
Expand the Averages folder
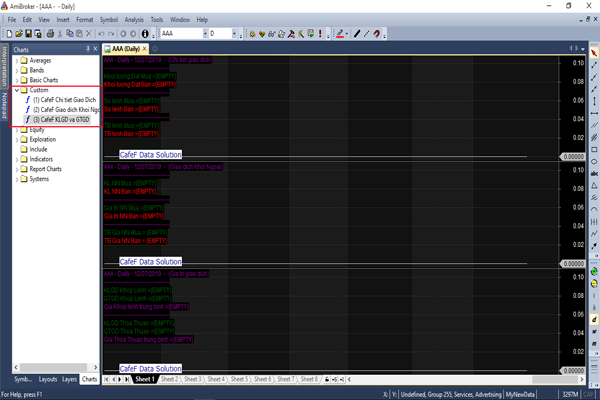(17, 60)
